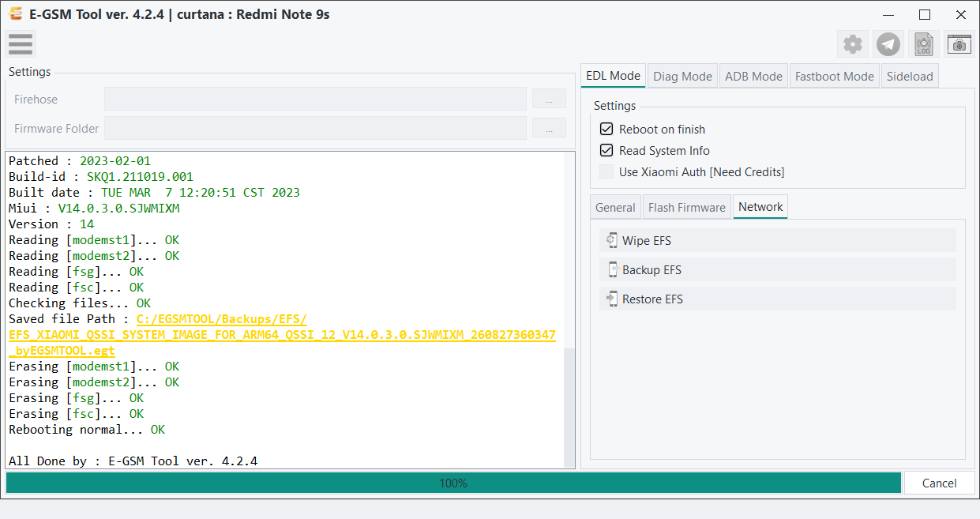Click the Erasing [modemst2] log line

point(94,382)
